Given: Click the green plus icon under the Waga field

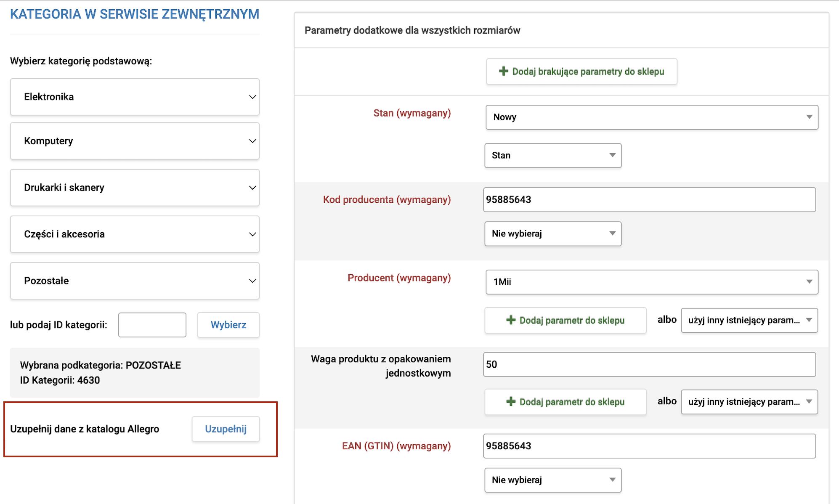Looking at the screenshot, I should [x=510, y=402].
